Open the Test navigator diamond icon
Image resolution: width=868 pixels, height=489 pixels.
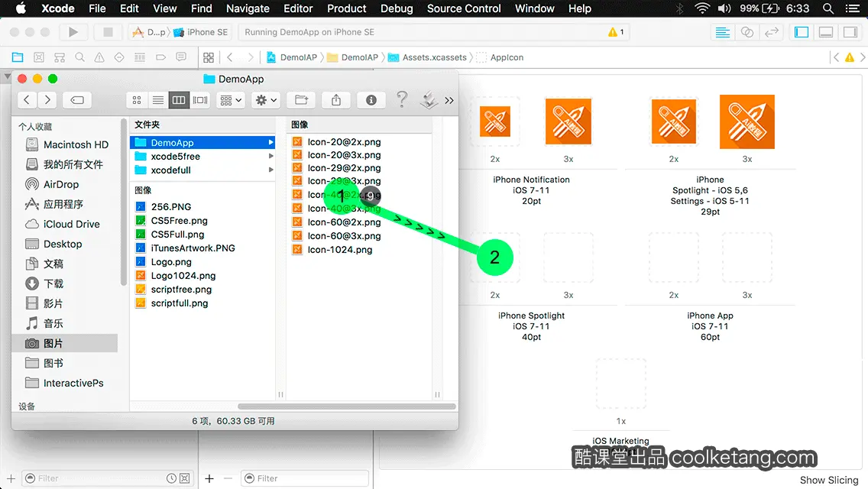coord(119,57)
